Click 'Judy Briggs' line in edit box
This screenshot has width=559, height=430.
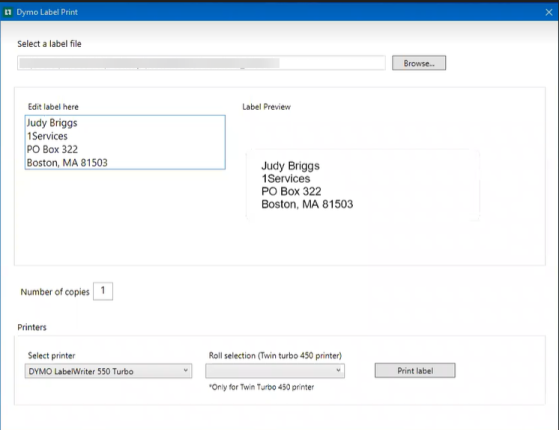click(52, 123)
